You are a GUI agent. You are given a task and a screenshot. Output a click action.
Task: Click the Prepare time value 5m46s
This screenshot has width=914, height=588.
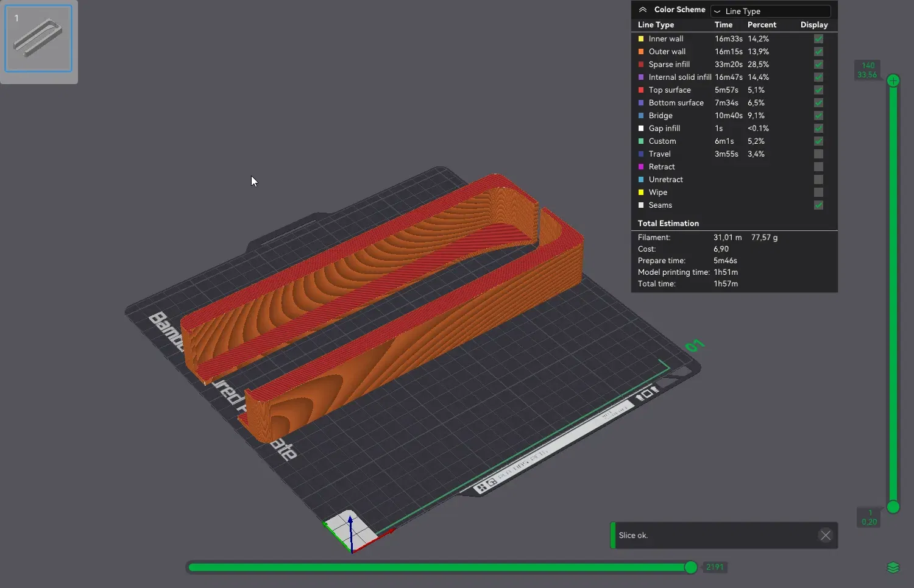point(725,261)
